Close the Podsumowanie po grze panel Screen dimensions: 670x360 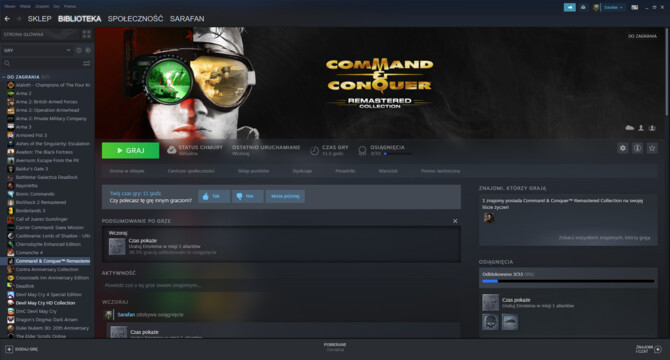click(455, 221)
